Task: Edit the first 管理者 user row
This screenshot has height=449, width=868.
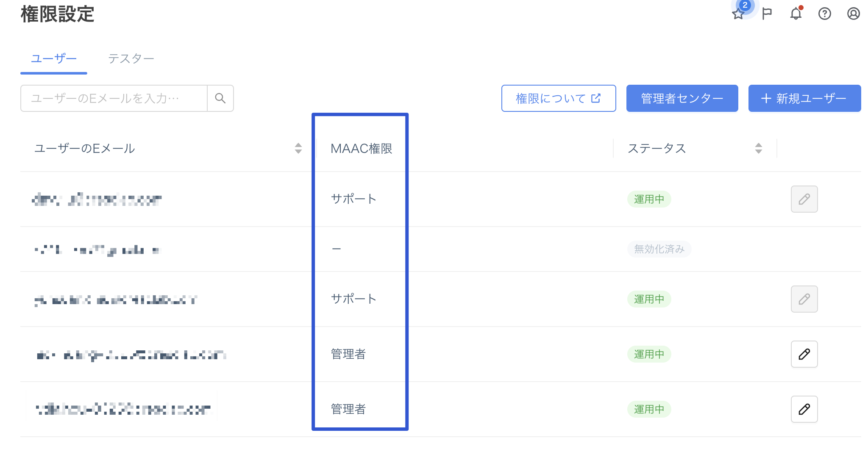Action: 804,354
